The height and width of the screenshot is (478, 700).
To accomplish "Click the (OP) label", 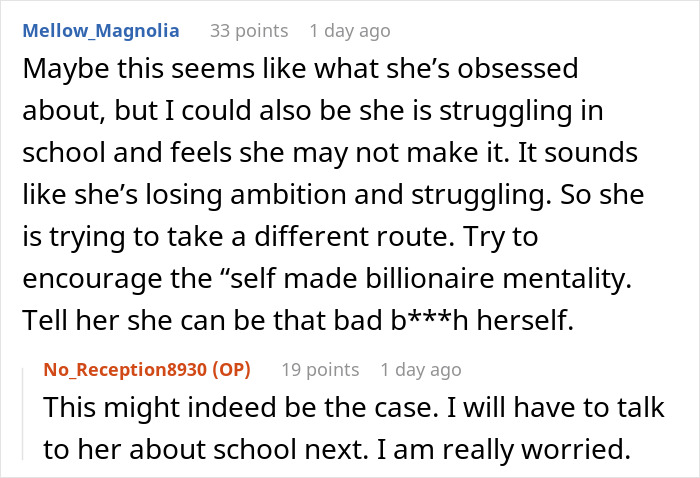I will click(x=226, y=370).
